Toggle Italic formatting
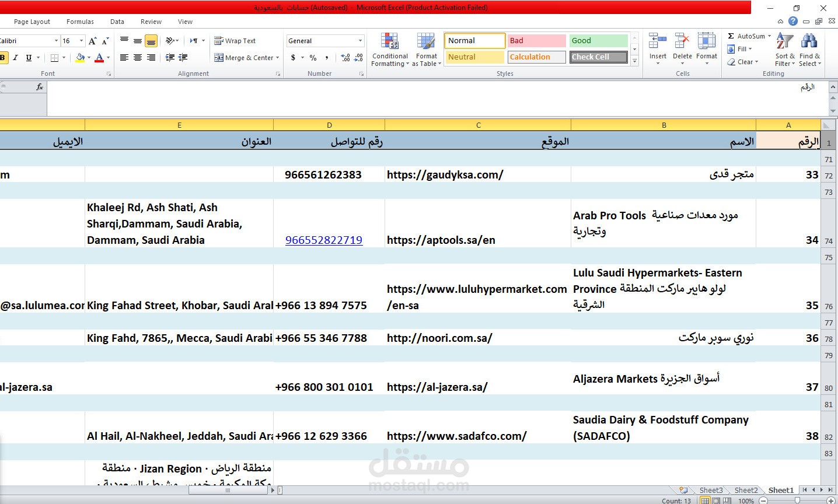This screenshot has width=838, height=504. pos(15,58)
